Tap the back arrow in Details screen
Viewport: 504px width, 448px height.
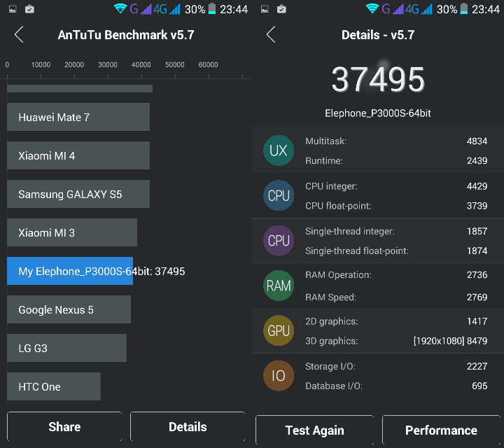tap(271, 34)
